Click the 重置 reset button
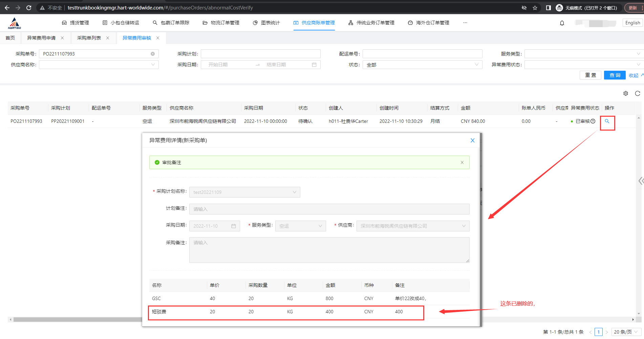The height and width of the screenshot is (339, 644). pos(590,75)
